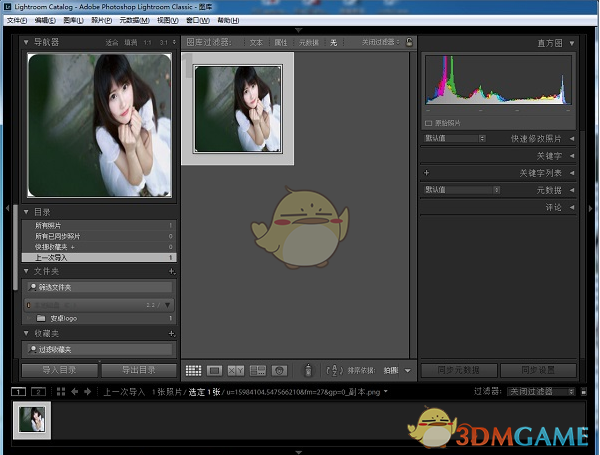The image size is (600, 455).
Task: Select the filmstrip photo thumbnail
Action: click(30, 420)
